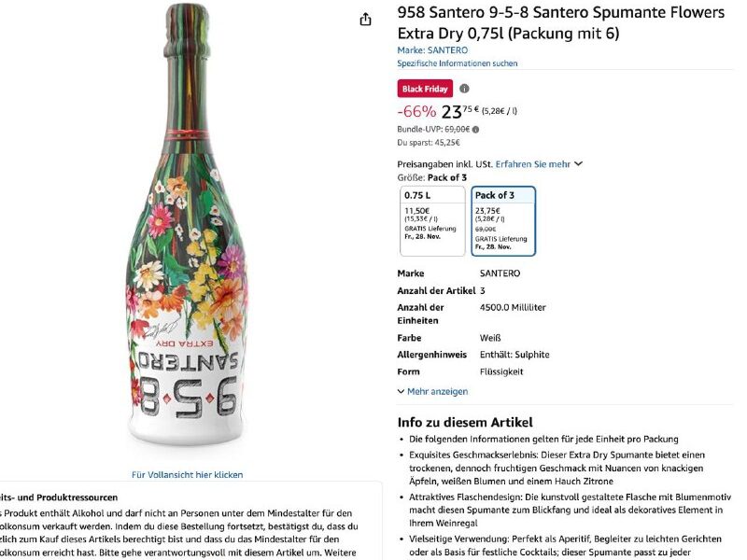Click Spezifische Informationen suchen link
Image resolution: width=747 pixels, height=560 pixels.
457,63
